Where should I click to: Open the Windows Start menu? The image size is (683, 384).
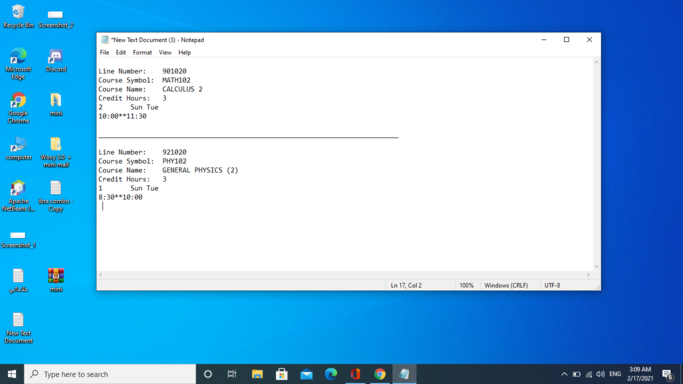point(12,374)
